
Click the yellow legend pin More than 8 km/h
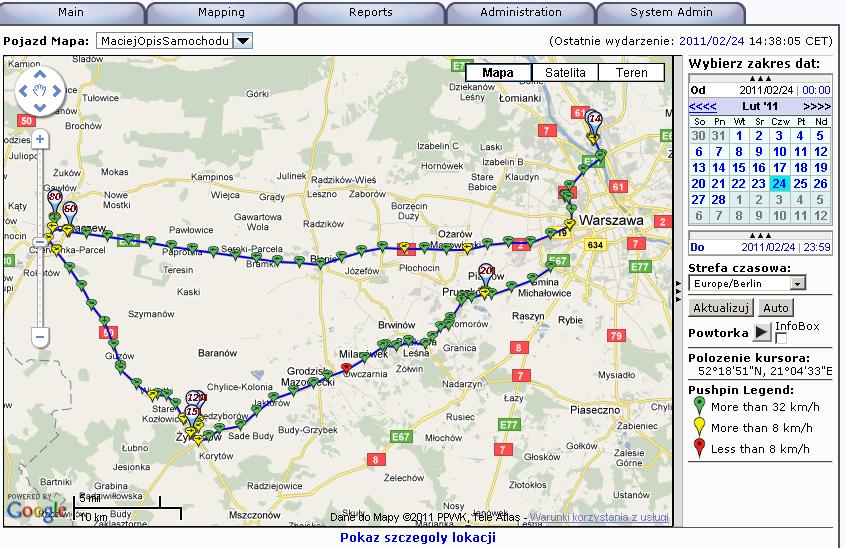(x=699, y=426)
